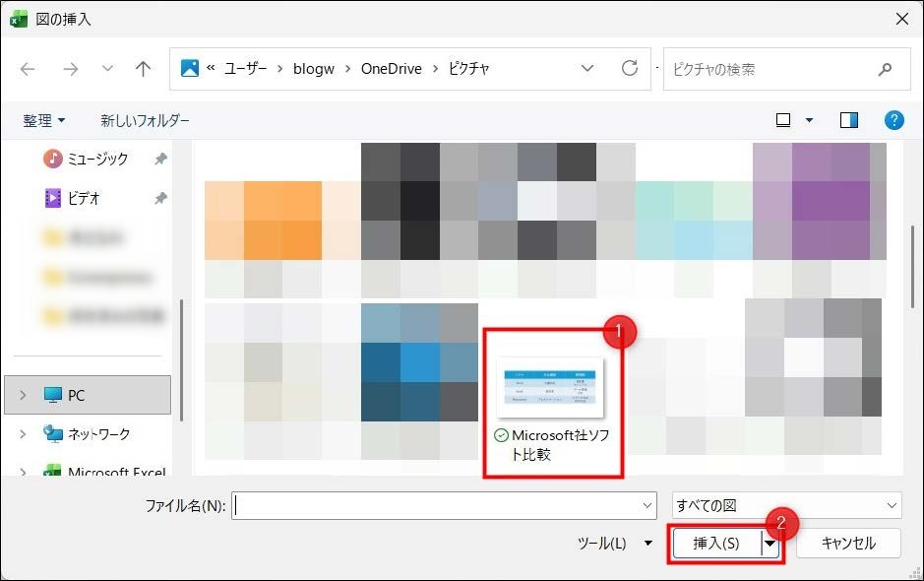Select the ビデオ quick access folder
The height and width of the screenshot is (581, 924).
84,198
